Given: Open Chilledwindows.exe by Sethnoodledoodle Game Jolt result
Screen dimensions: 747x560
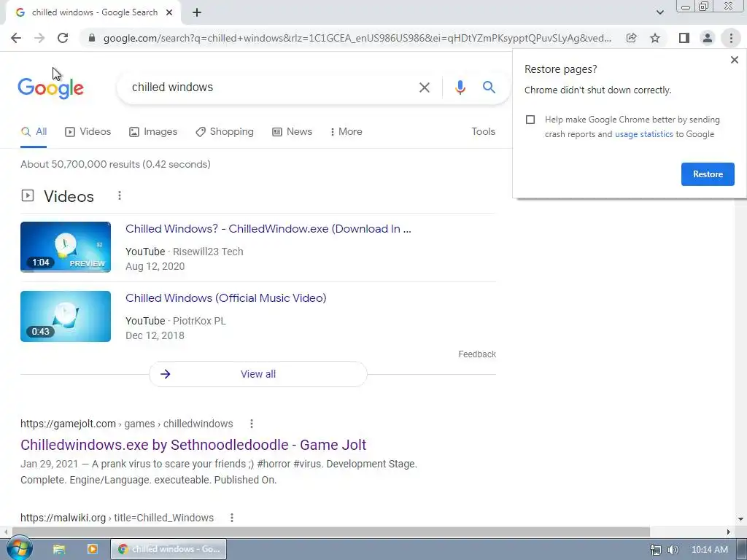Looking at the screenshot, I should click(193, 445).
